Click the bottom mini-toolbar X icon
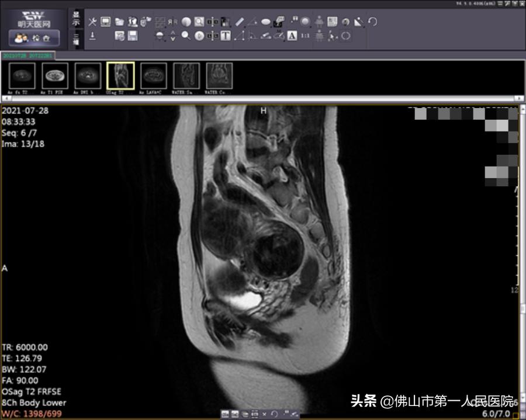Viewport: 526px width, 420px height. pos(264,414)
